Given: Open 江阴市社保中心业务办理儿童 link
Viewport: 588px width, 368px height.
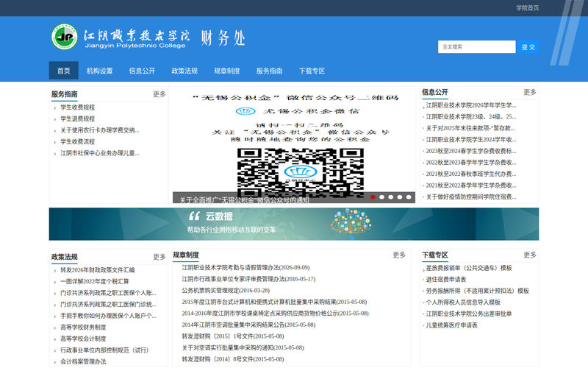Looking at the screenshot, I should 100,153.
